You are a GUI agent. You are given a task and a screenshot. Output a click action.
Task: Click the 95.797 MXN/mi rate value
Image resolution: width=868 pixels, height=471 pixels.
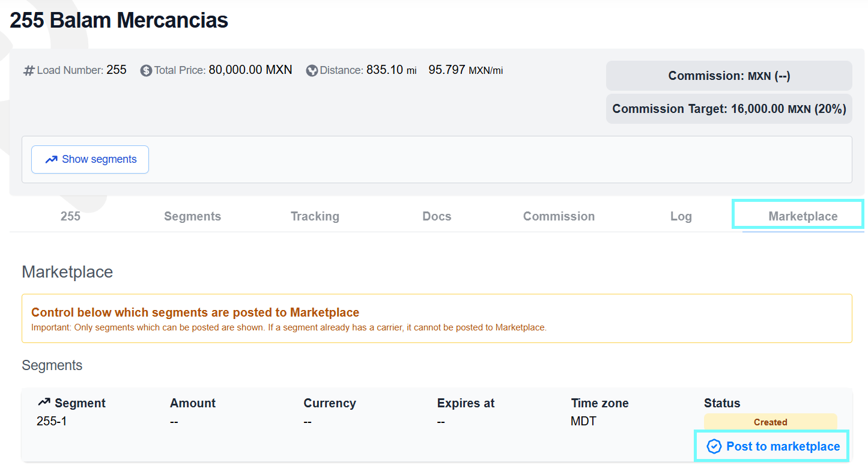466,70
